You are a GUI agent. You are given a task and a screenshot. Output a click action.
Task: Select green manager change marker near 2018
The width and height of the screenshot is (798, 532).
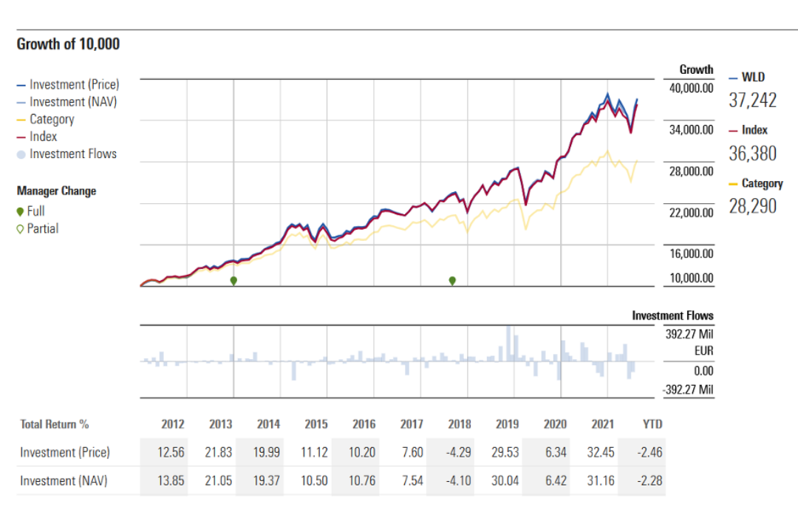(x=452, y=281)
